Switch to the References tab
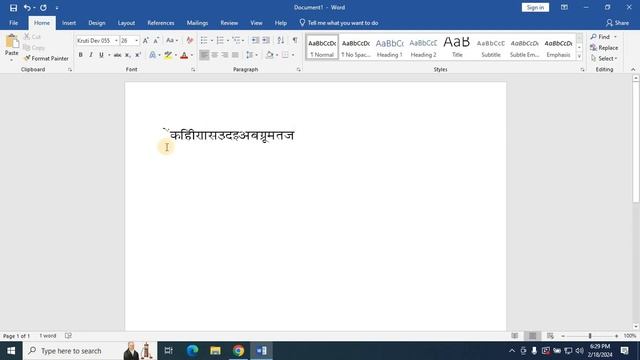The image size is (640, 360). [x=161, y=23]
